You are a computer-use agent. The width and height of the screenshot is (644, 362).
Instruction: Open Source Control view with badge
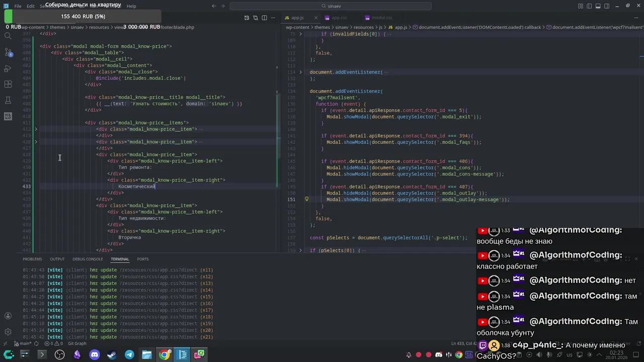(x=8, y=52)
